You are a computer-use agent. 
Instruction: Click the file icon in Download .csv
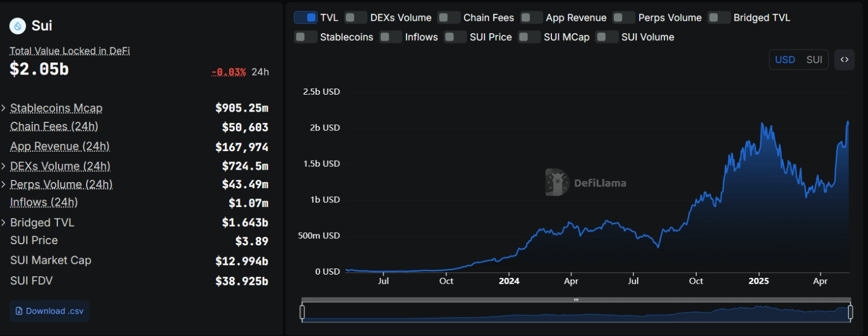[19, 311]
